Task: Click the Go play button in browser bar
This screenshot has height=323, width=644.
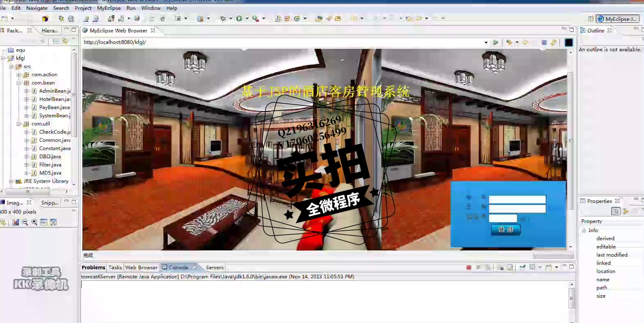Action: click(496, 42)
